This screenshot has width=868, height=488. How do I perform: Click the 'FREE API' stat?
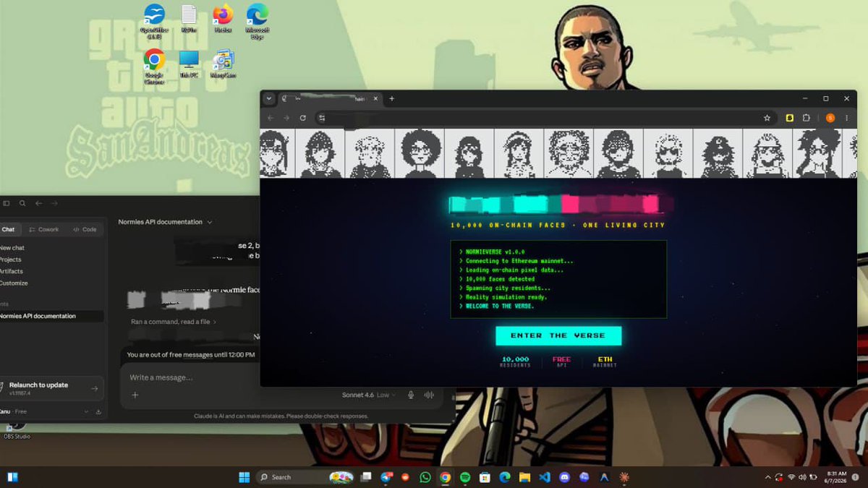561,361
